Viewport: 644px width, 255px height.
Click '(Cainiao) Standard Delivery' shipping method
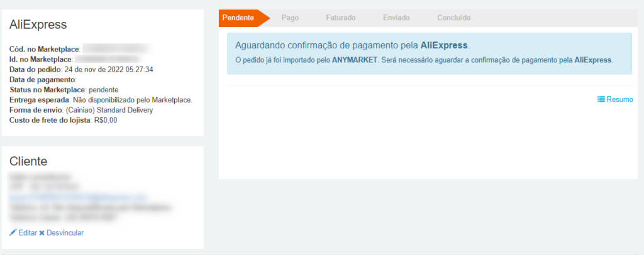click(x=109, y=111)
